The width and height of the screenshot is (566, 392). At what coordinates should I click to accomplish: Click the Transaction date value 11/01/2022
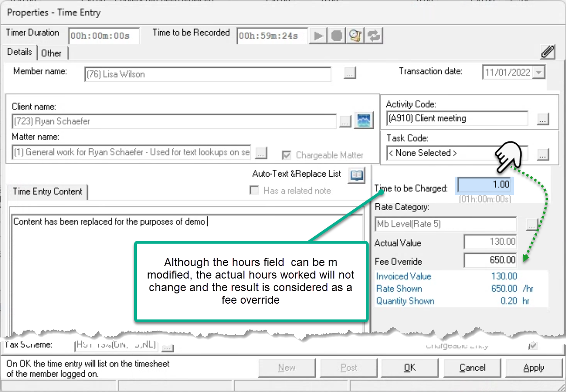[x=507, y=73]
